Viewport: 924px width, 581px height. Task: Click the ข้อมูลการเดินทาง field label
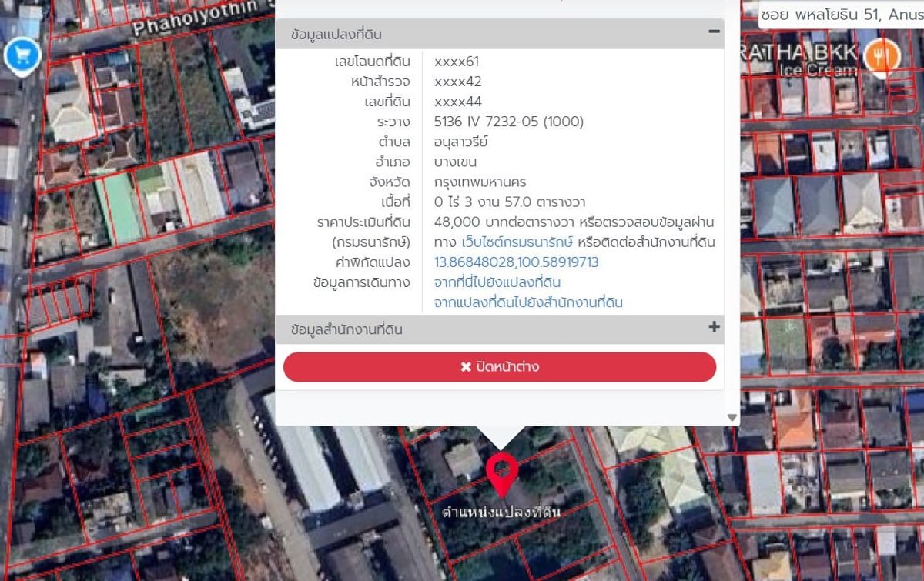pos(362,282)
